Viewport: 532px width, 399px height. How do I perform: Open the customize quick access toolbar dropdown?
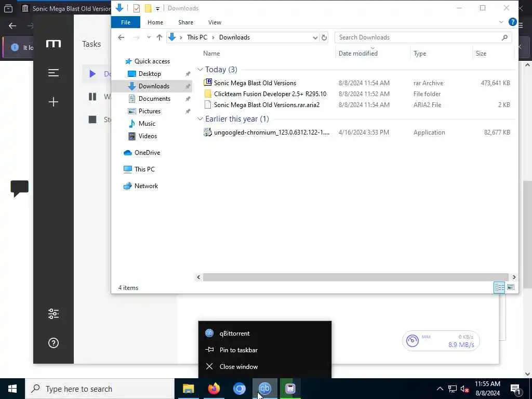click(157, 8)
